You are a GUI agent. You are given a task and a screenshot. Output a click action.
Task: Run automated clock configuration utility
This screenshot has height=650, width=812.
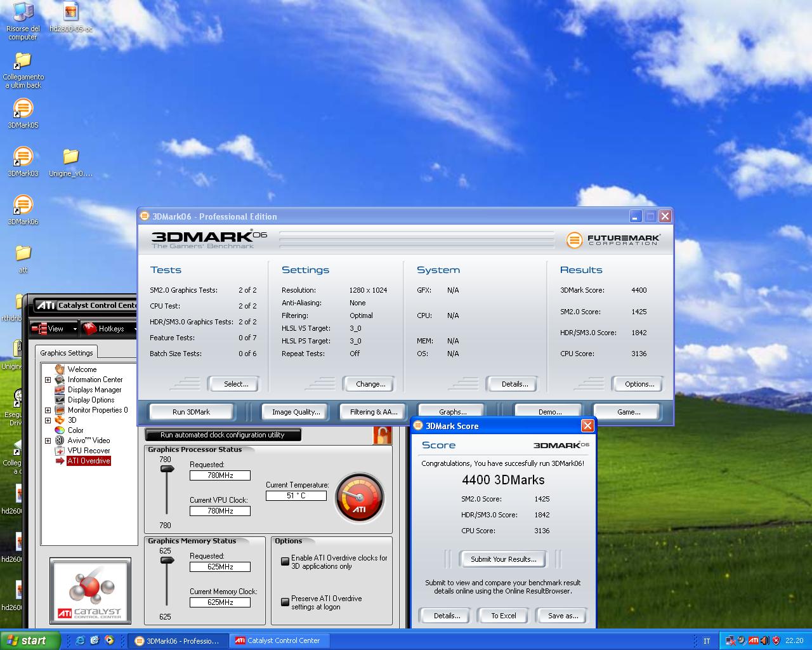click(x=223, y=435)
